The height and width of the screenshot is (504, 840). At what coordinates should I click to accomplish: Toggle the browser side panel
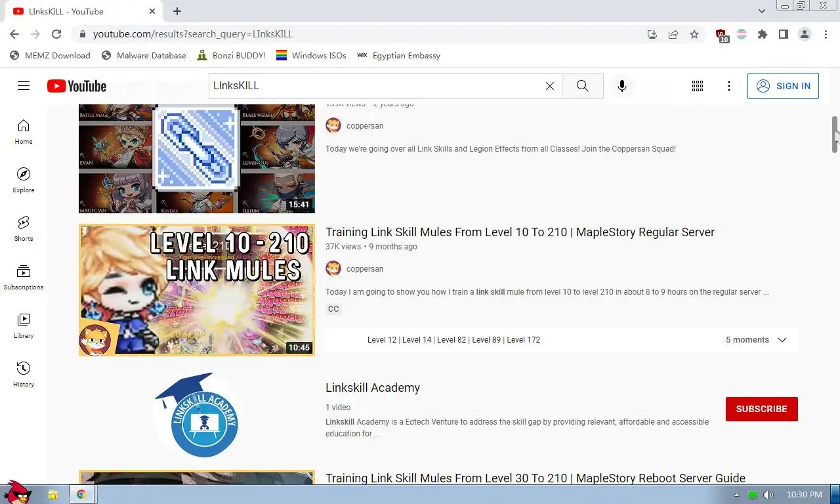[x=784, y=34]
